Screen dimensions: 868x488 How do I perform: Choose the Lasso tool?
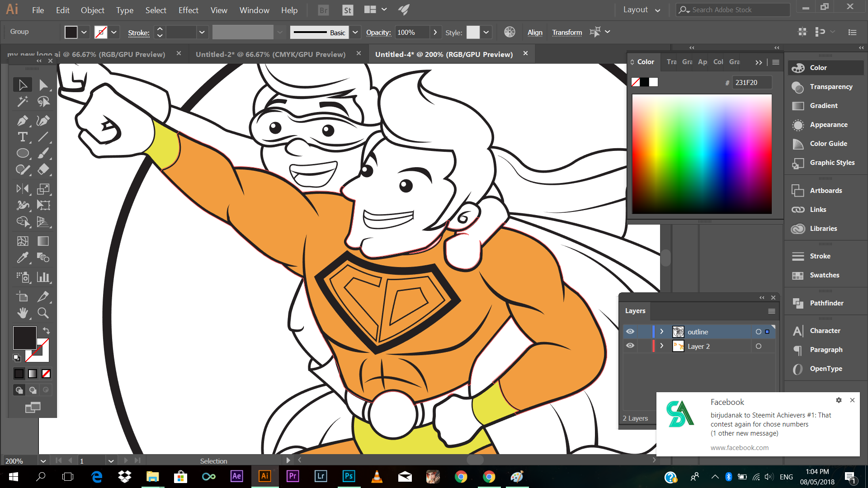[x=43, y=102]
